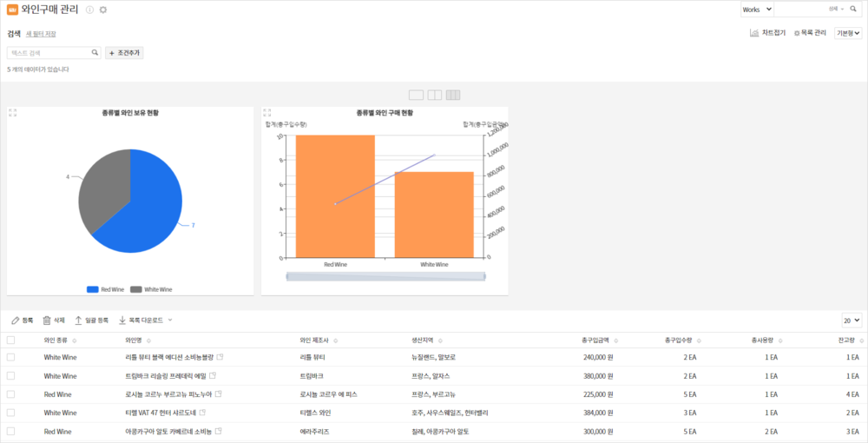
Task: Click the range scrollbar under the bar chart
Action: (386, 275)
